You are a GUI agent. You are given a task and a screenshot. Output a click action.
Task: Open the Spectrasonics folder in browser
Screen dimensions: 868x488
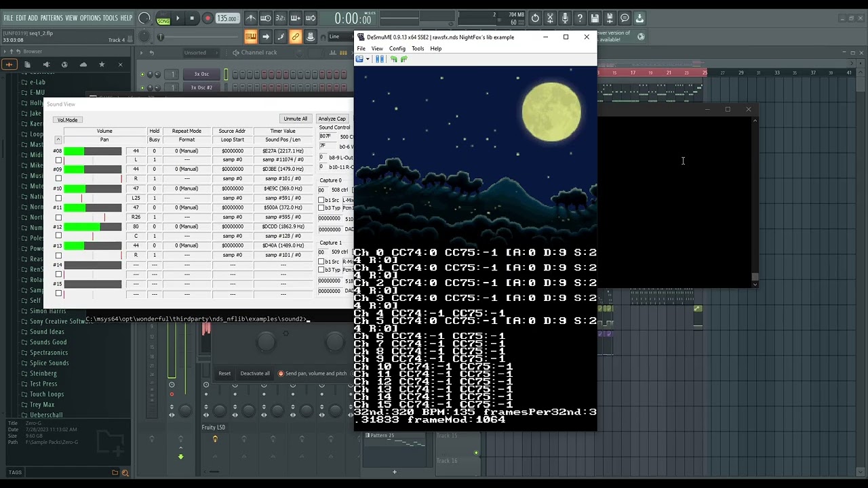pos(49,352)
